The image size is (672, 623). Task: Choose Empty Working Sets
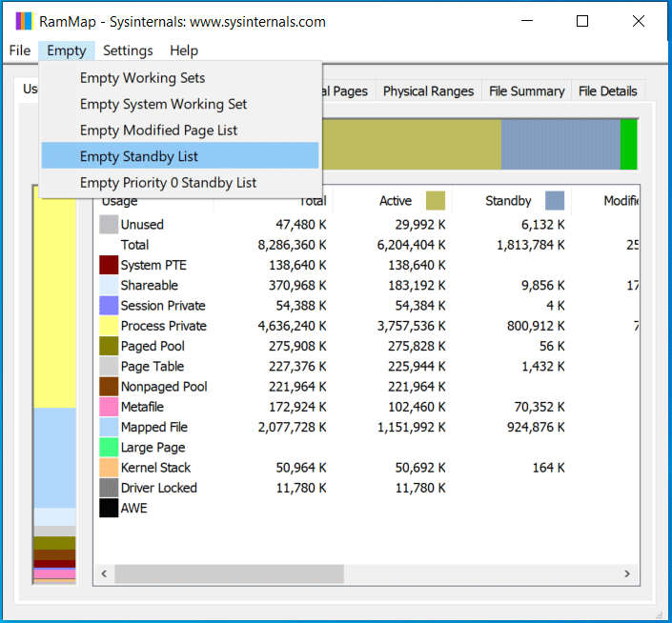click(180, 78)
